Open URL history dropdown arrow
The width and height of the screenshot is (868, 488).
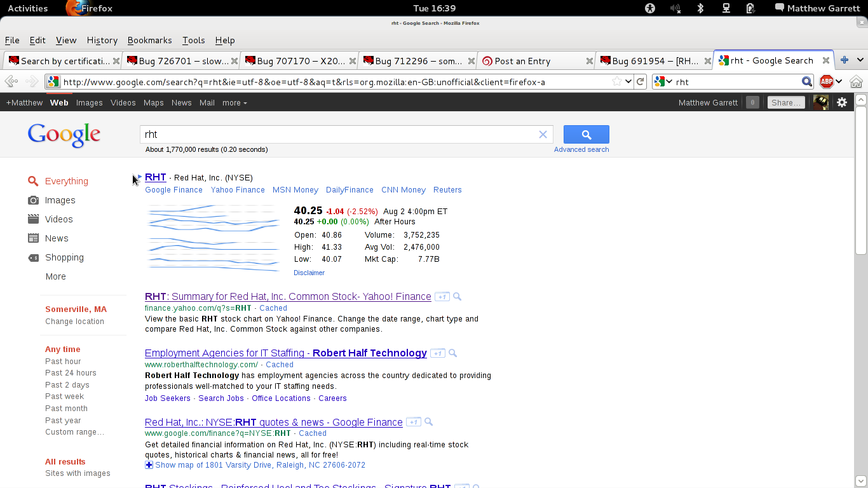[x=628, y=81]
